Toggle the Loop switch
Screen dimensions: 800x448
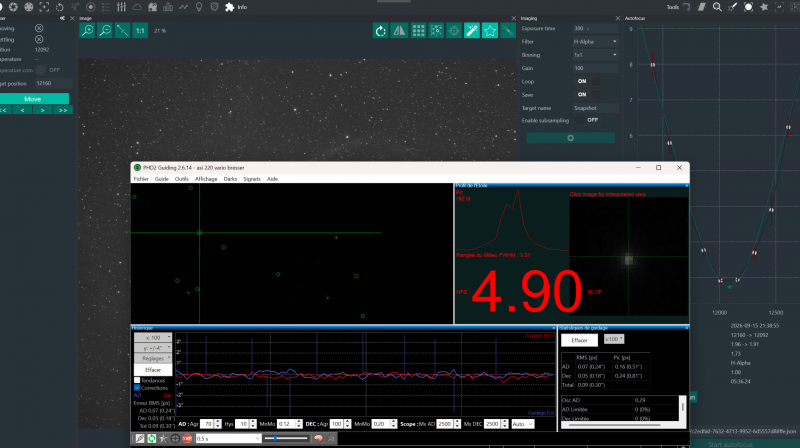(587, 81)
